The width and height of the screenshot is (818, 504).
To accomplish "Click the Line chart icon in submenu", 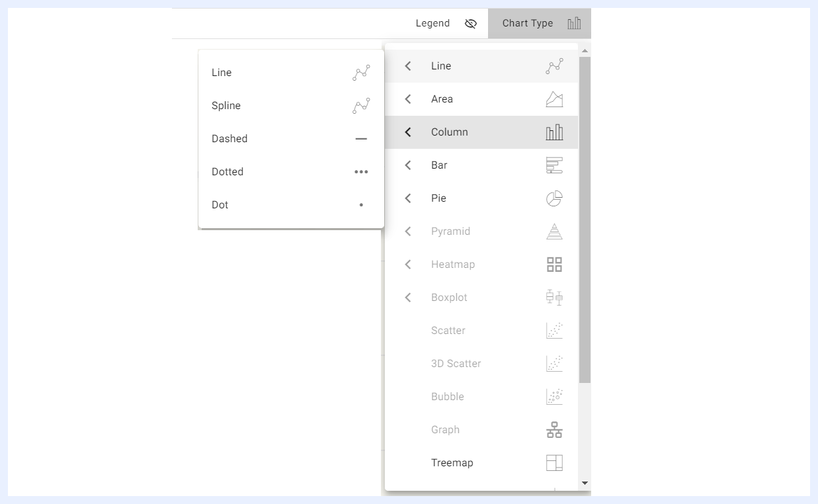I will [361, 73].
